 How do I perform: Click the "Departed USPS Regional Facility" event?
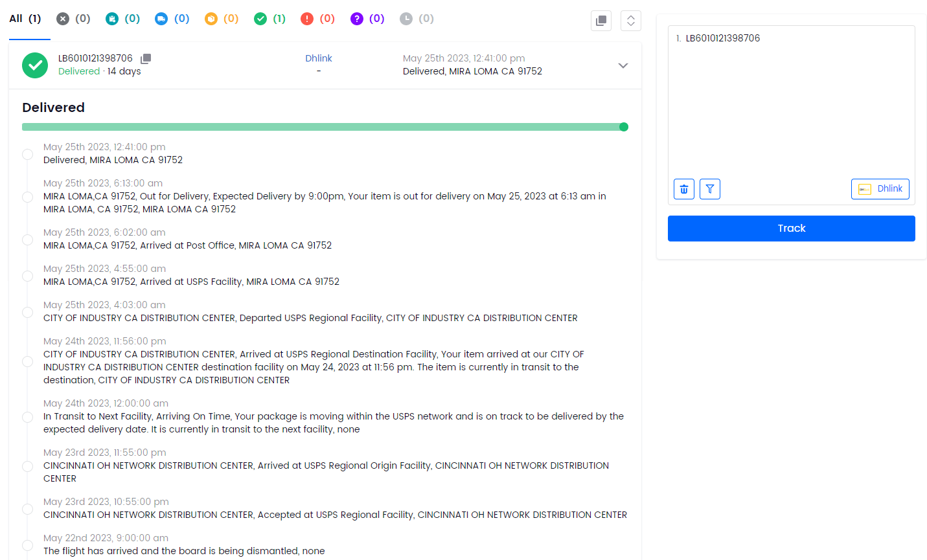pyautogui.click(x=310, y=318)
